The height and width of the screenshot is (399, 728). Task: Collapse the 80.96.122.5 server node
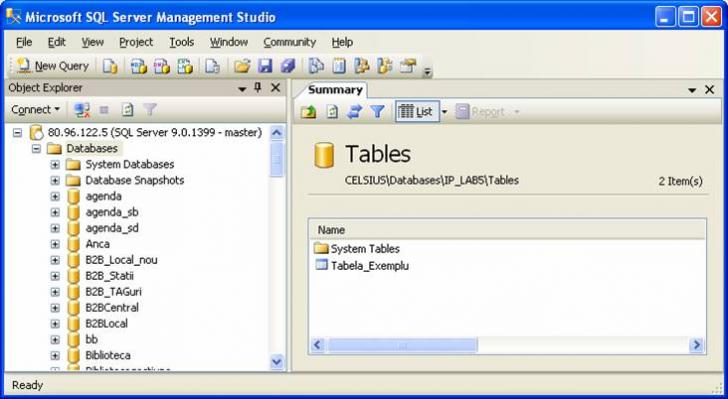(x=17, y=133)
